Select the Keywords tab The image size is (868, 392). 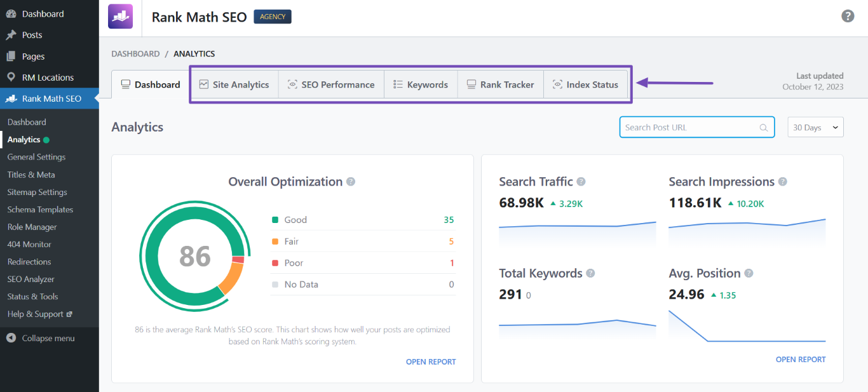pyautogui.click(x=421, y=84)
